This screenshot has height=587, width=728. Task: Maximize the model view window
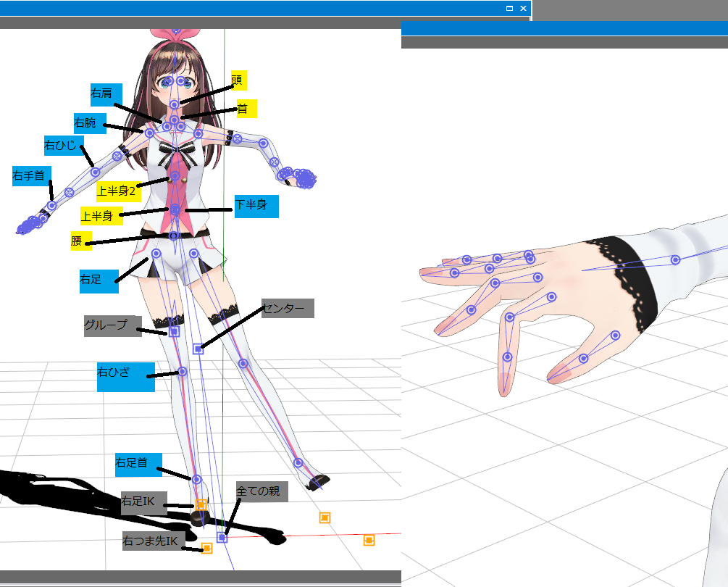point(509,9)
